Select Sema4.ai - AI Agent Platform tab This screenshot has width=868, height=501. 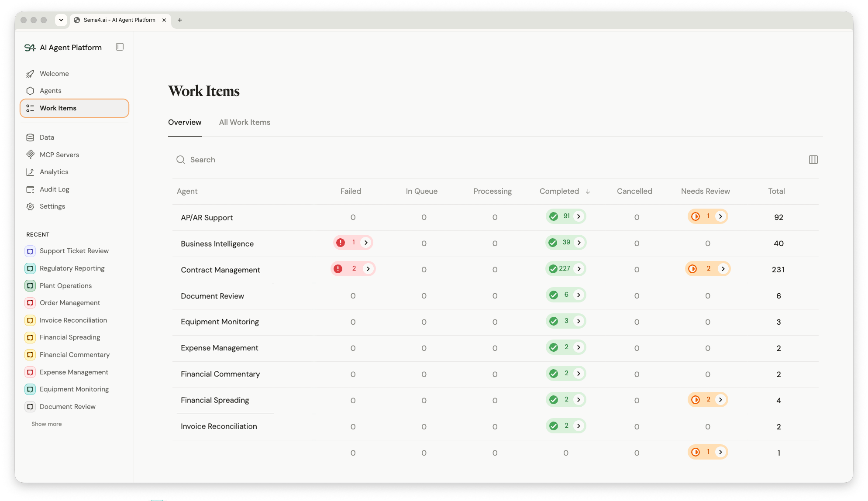click(x=119, y=20)
